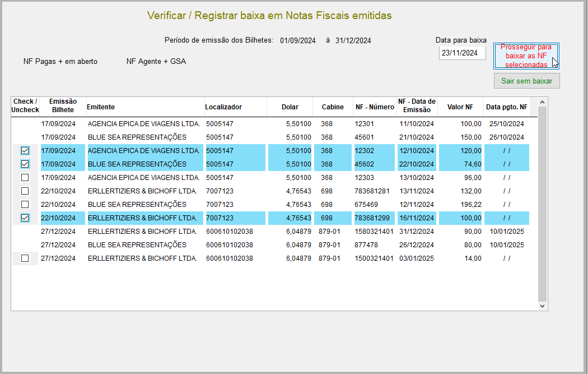Image resolution: width=588 pixels, height=374 pixels.
Task: Select the 'NF Agente + GSA' filter
Action: 157,61
